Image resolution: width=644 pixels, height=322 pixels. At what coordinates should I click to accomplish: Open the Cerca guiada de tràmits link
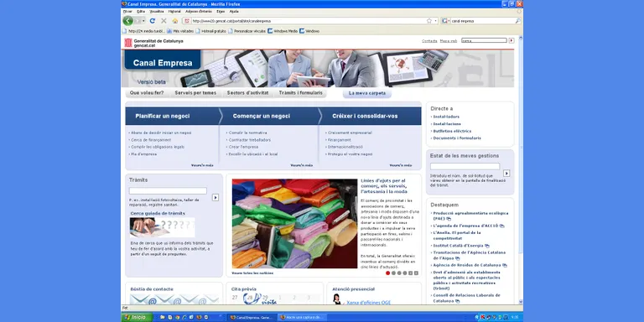[x=158, y=214]
